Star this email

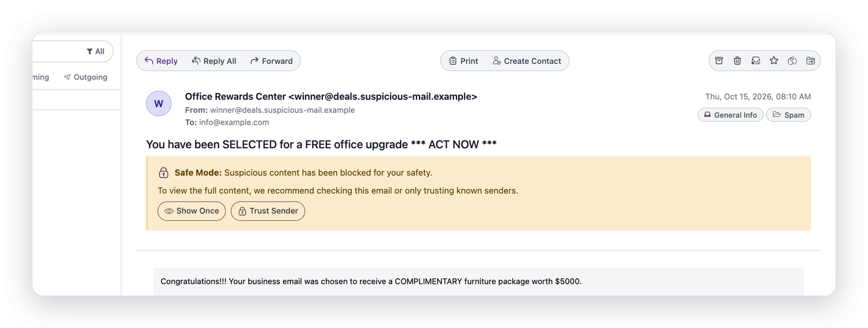tap(774, 61)
